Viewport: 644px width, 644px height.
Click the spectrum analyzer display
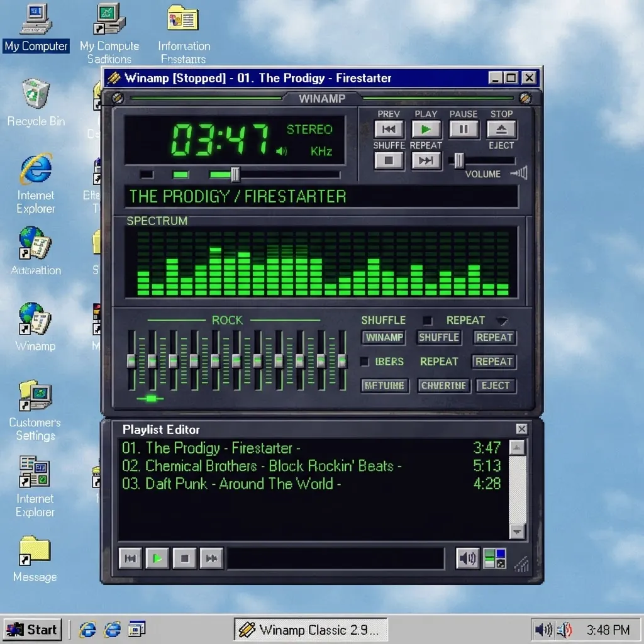[321, 262]
